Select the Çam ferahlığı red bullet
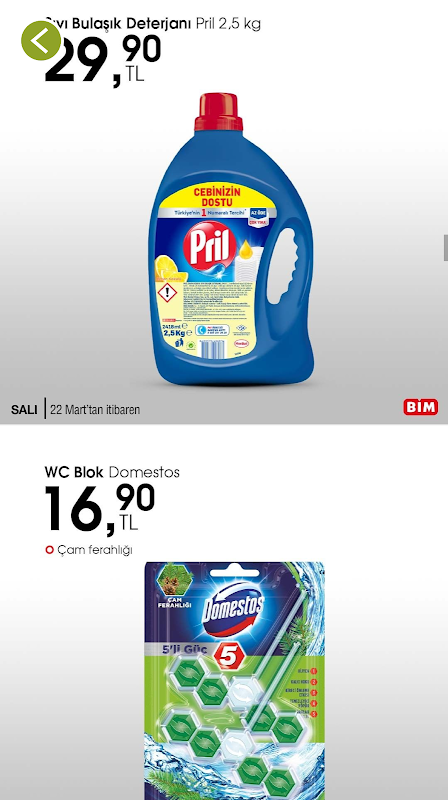Image resolution: width=448 pixels, height=800 pixels. point(49,550)
